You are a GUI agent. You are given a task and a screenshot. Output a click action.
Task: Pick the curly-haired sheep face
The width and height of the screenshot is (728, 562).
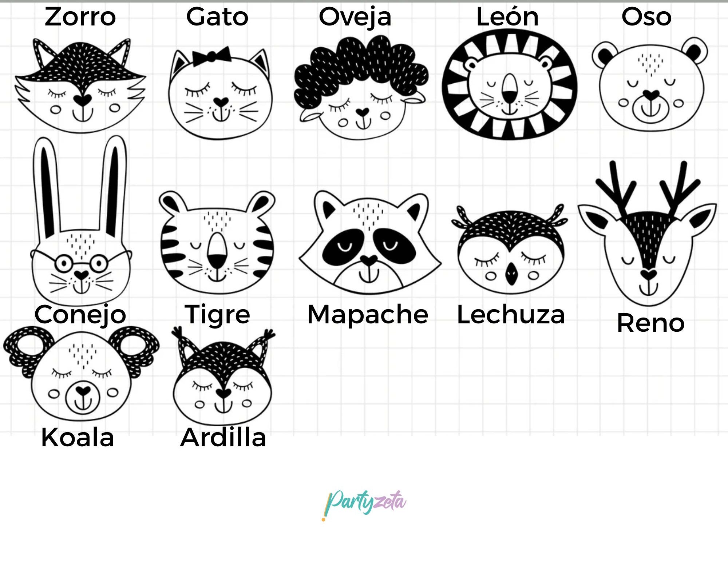tap(361, 87)
